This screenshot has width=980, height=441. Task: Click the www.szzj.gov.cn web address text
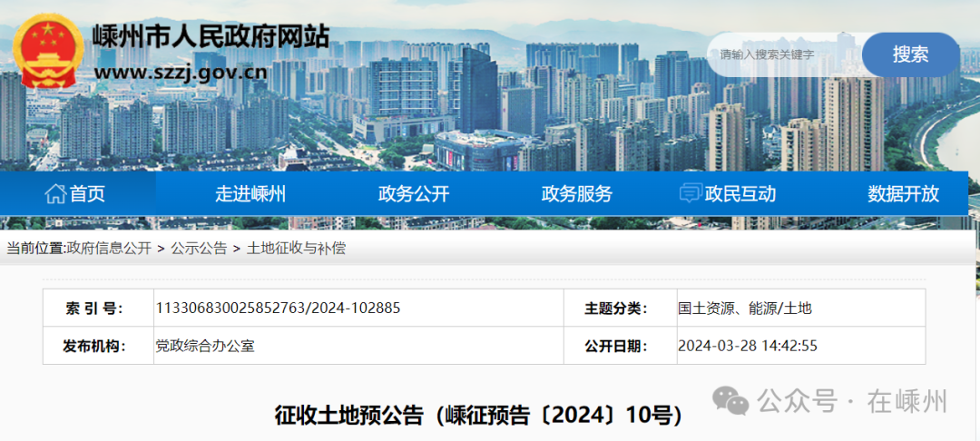coord(180,73)
